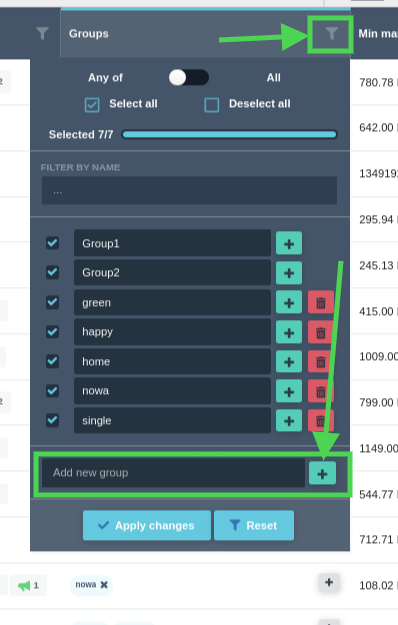The width and height of the screenshot is (398, 625).
Task: Click the plus icon next to single
Action: pyautogui.click(x=289, y=421)
